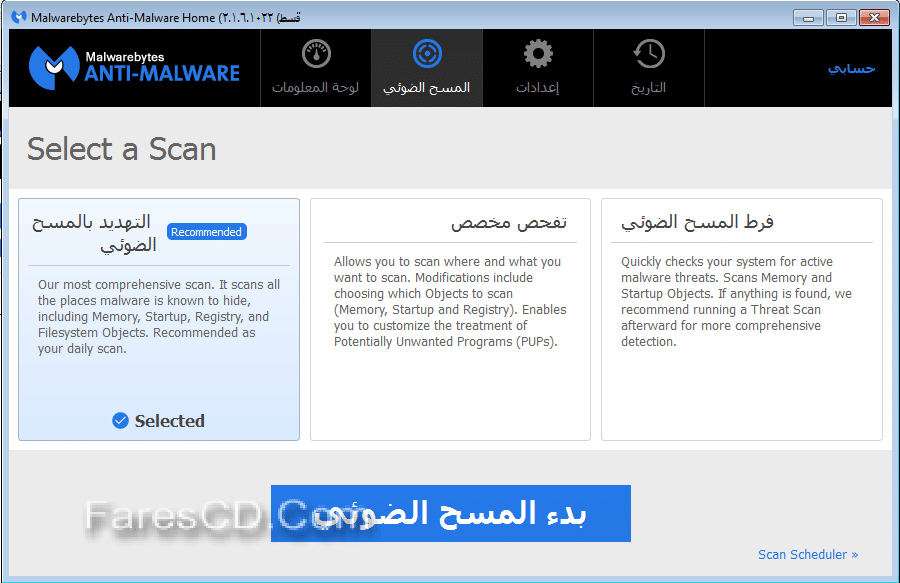Open التاريخ tab label
This screenshot has width=900, height=583.
tap(649, 87)
